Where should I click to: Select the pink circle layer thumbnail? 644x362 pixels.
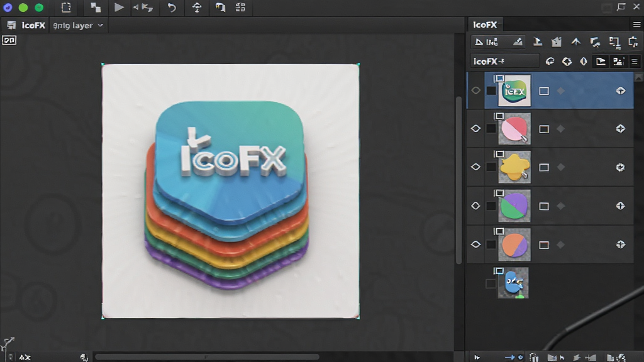click(514, 129)
